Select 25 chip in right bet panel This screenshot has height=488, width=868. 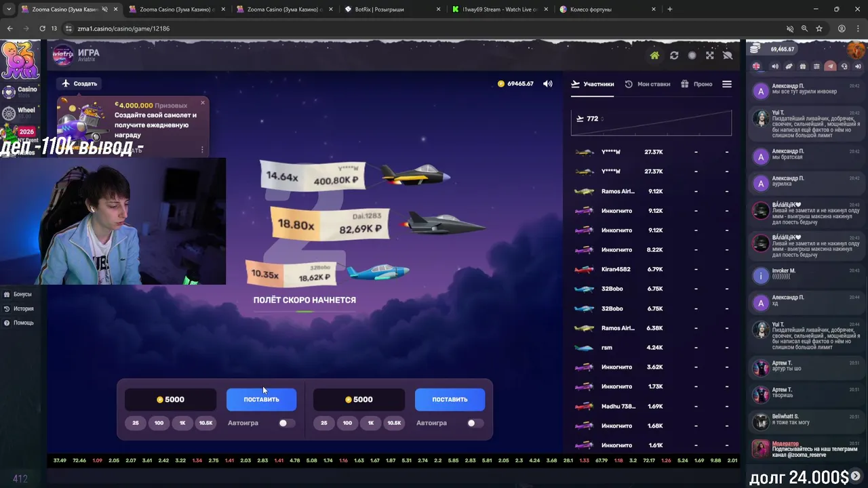324,423
